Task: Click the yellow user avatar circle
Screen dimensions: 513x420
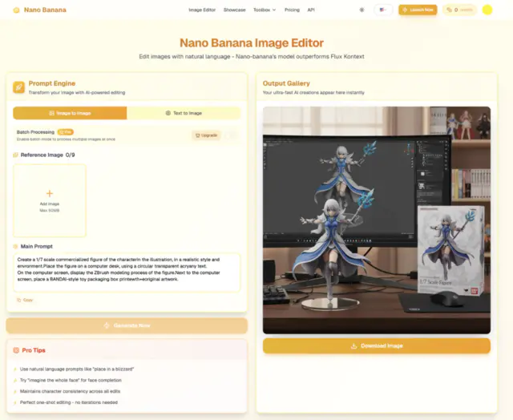Action: click(x=487, y=10)
